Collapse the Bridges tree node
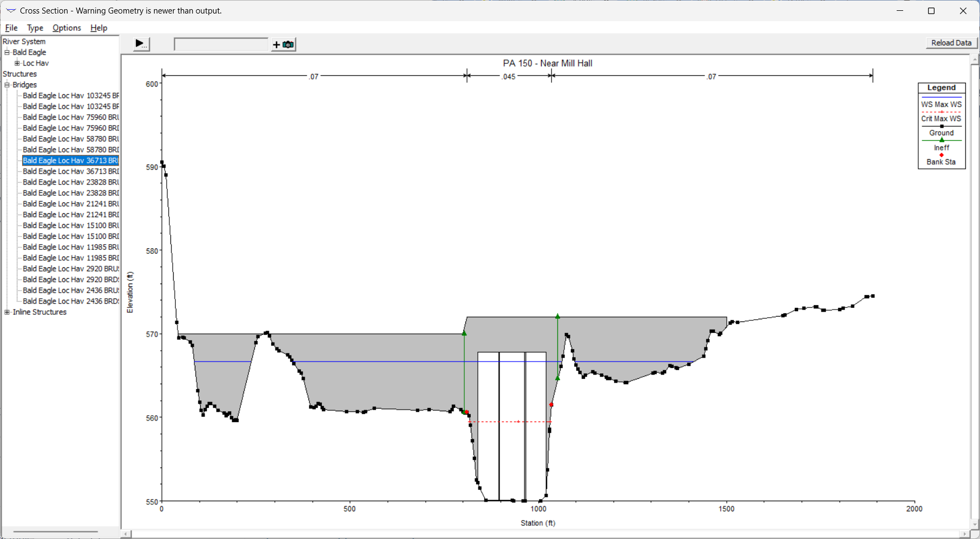This screenshot has width=980, height=539. [x=7, y=85]
